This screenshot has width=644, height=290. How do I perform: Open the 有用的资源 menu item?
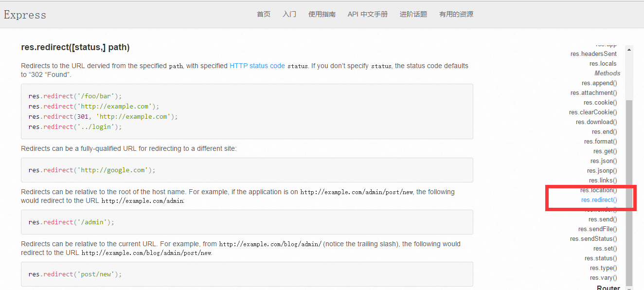[456, 14]
